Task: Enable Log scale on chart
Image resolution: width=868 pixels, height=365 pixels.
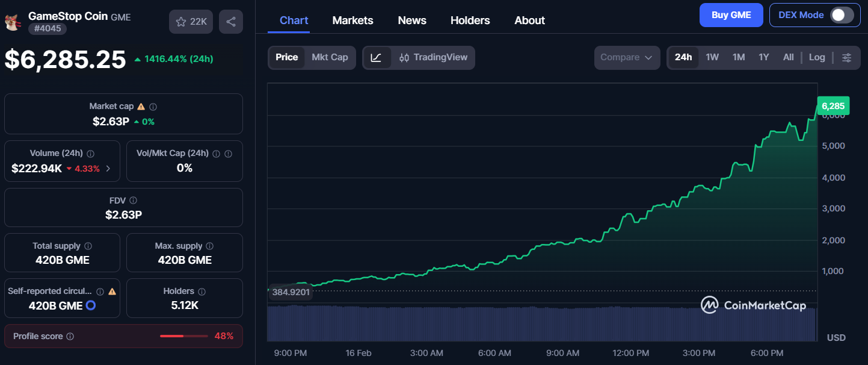Action: [x=817, y=57]
